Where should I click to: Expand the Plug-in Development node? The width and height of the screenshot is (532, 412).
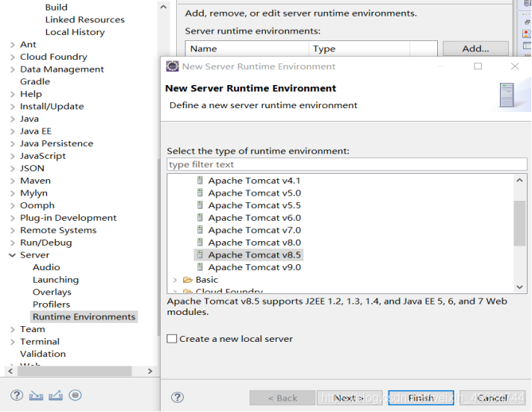[13, 218]
